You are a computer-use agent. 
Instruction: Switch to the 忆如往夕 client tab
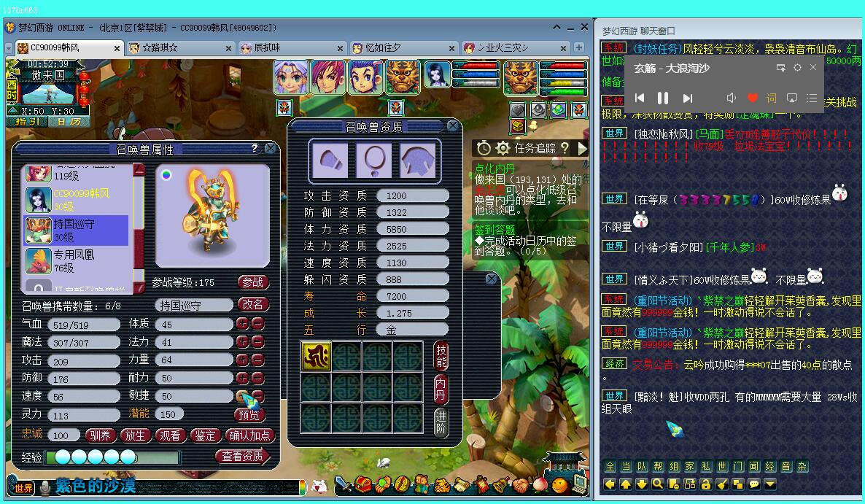point(403,48)
